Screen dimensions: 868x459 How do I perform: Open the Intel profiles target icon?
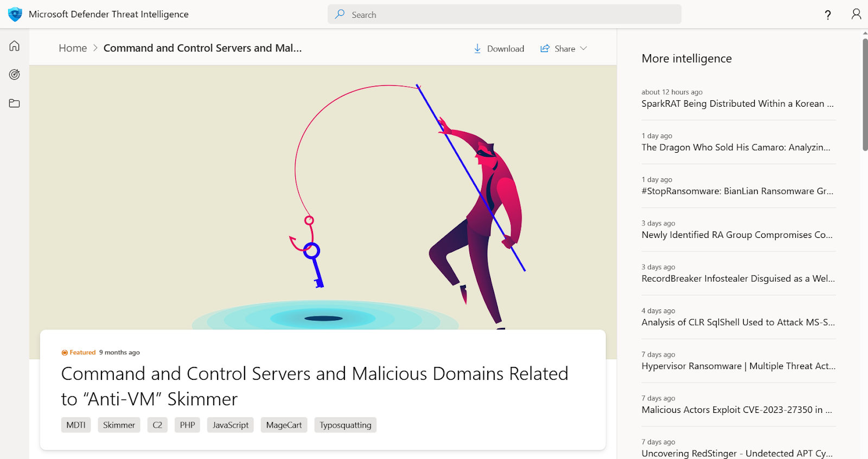coord(15,74)
